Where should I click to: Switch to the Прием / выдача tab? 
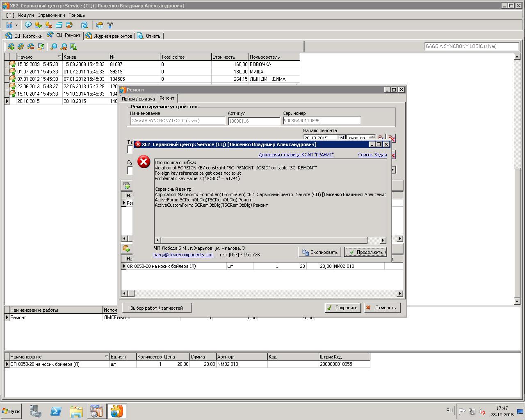pos(138,99)
